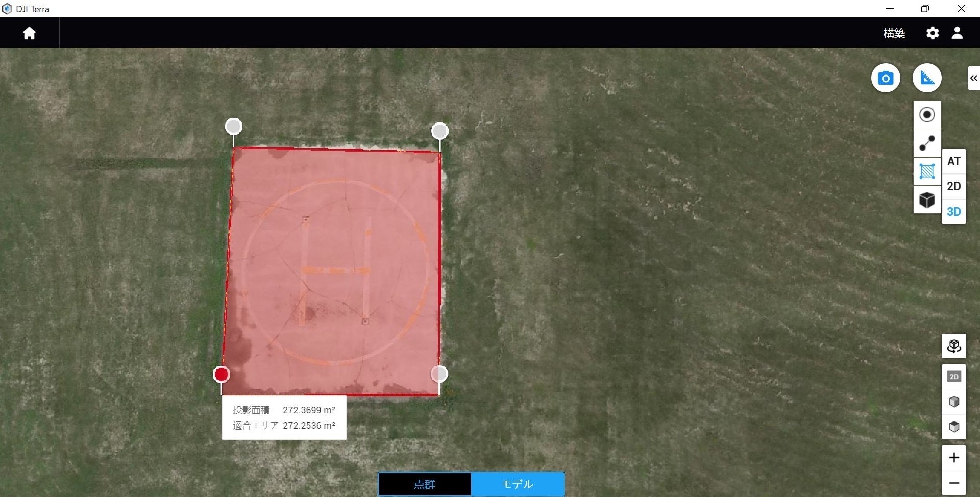Switch to the AT view mode
Screen dimensions: 980x497
[x=953, y=162]
